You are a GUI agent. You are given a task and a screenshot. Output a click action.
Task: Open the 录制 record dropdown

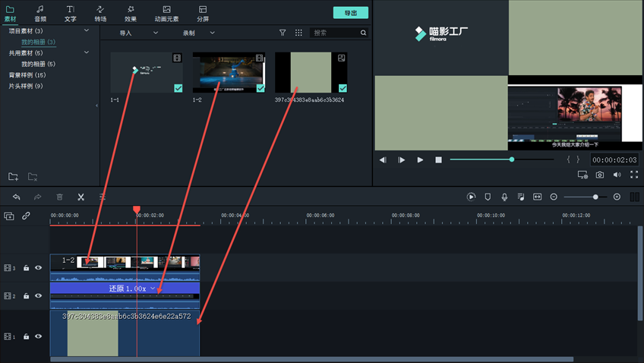198,33
